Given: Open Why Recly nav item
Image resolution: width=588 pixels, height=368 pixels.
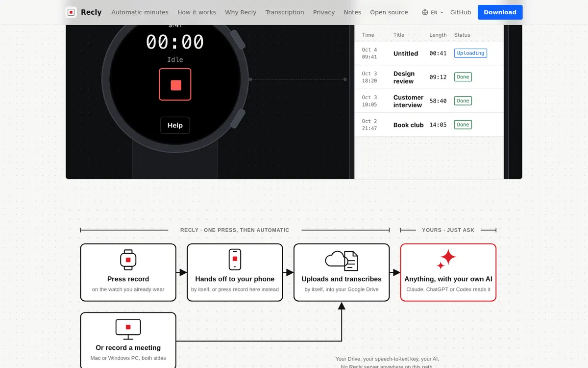Looking at the screenshot, I should pos(241,12).
